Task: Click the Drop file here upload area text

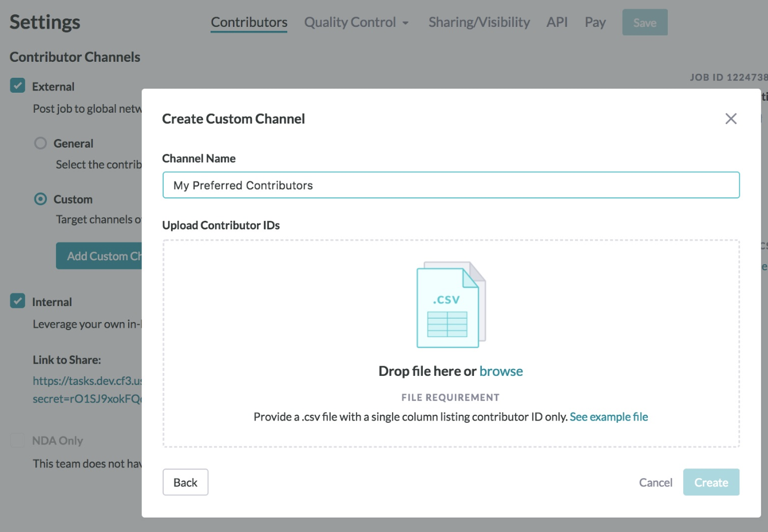Action: pyautogui.click(x=427, y=371)
